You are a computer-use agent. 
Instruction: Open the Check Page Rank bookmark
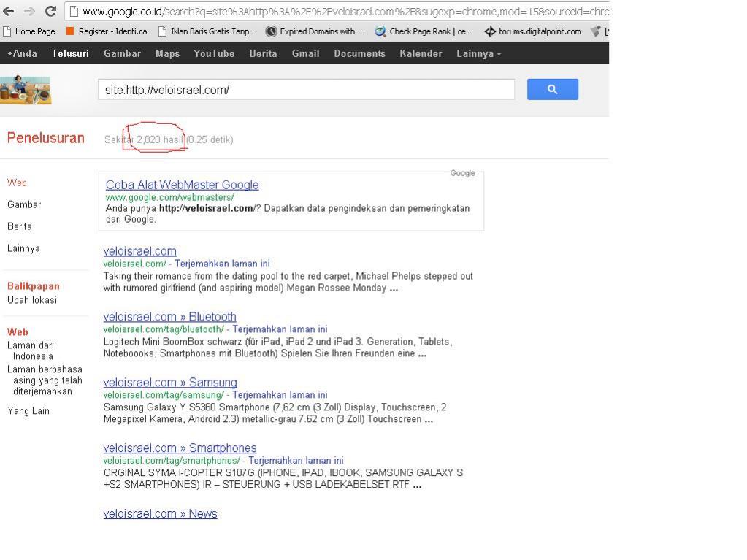(424, 31)
